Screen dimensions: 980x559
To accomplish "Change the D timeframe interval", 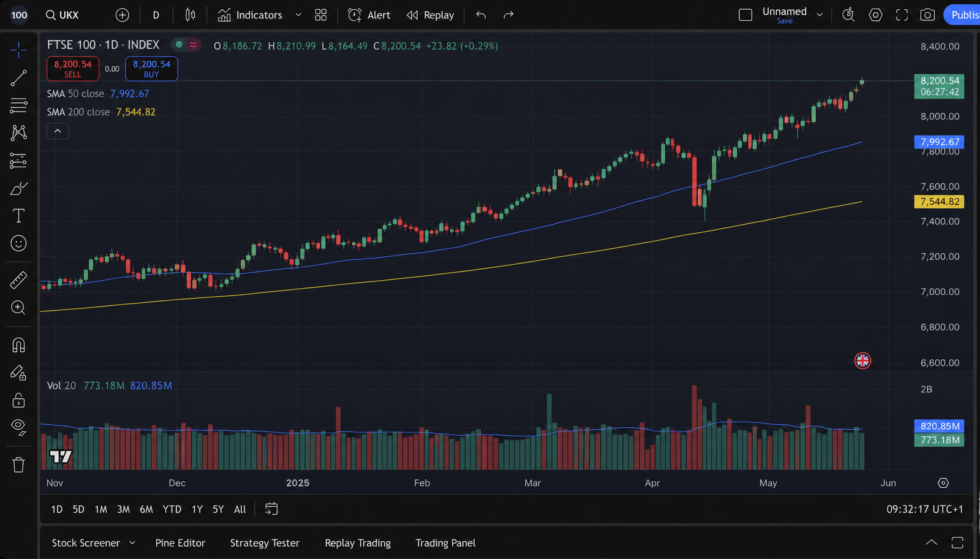I will [156, 15].
